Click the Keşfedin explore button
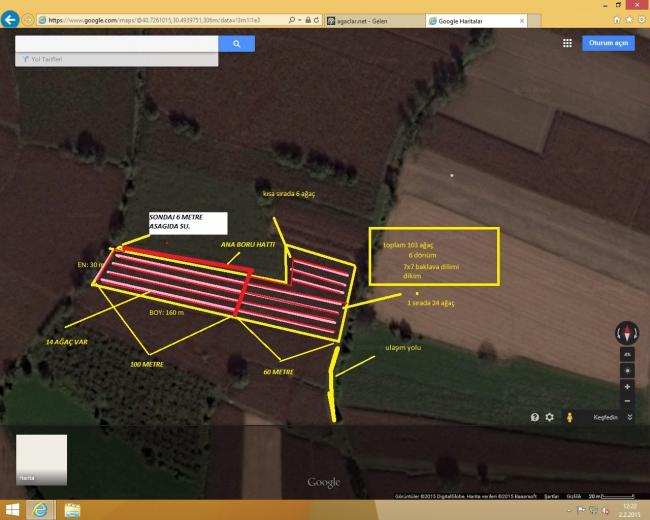Screen dimensions: 650x520 [x=605, y=417]
